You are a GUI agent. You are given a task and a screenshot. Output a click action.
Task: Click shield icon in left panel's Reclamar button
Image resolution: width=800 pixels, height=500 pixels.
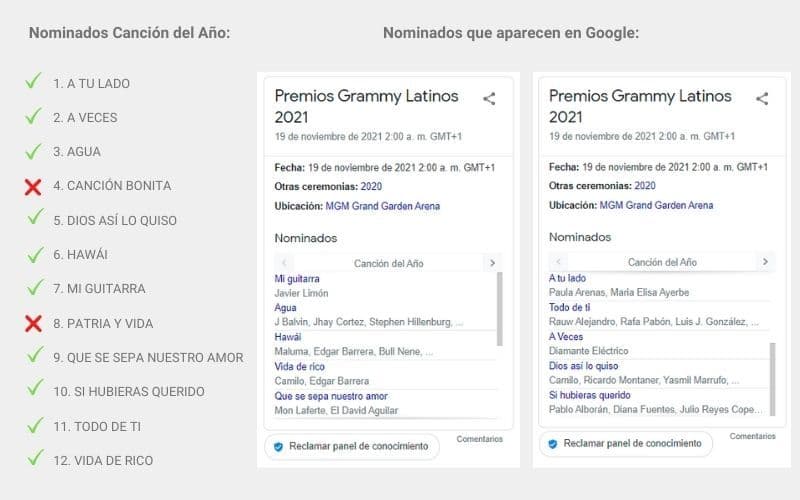click(x=279, y=446)
